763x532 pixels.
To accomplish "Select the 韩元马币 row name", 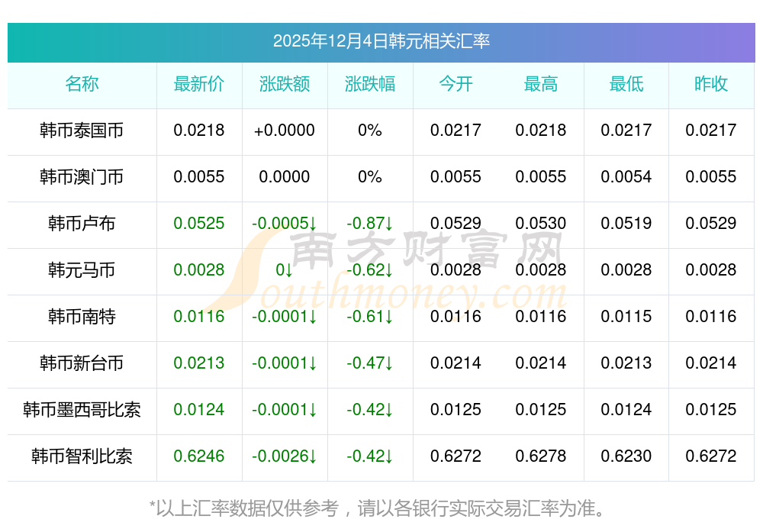I will coord(82,270).
